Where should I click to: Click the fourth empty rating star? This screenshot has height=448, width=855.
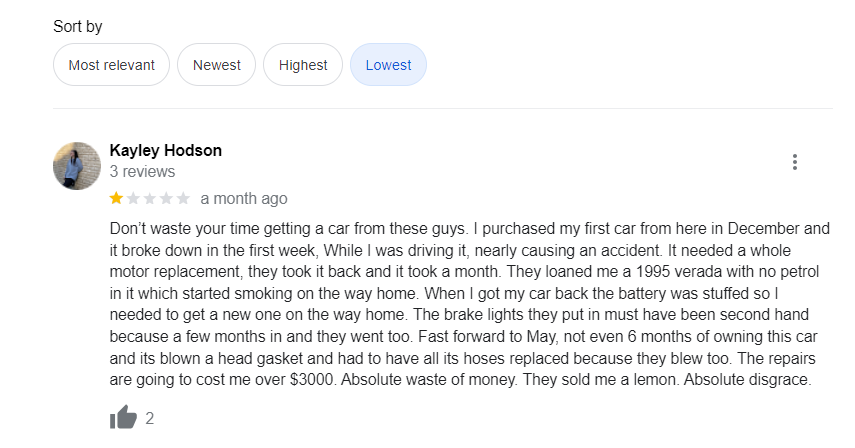point(166,198)
